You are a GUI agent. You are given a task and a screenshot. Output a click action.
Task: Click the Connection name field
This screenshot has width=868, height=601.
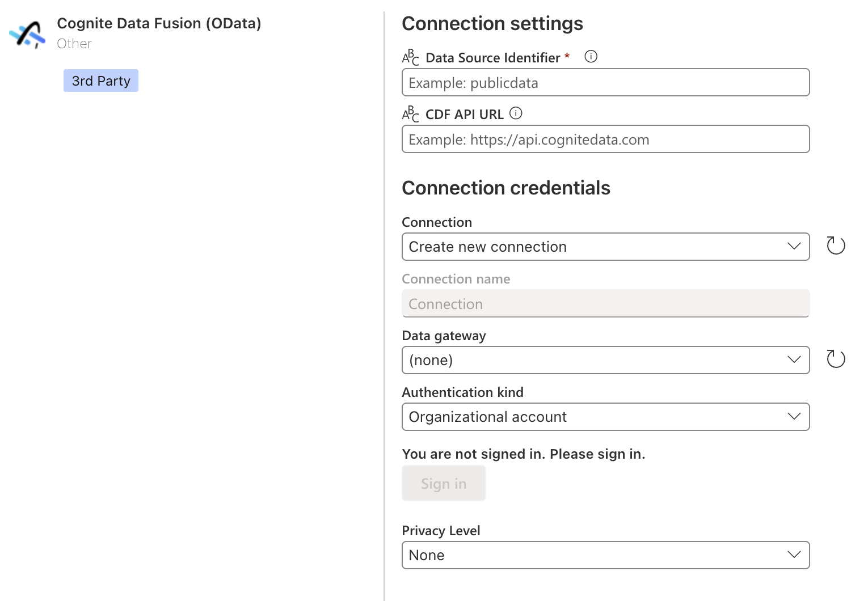[x=605, y=303]
